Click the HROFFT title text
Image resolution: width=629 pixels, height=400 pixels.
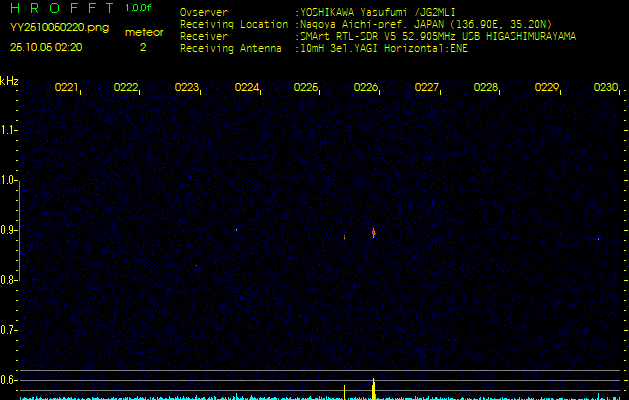[60, 9]
